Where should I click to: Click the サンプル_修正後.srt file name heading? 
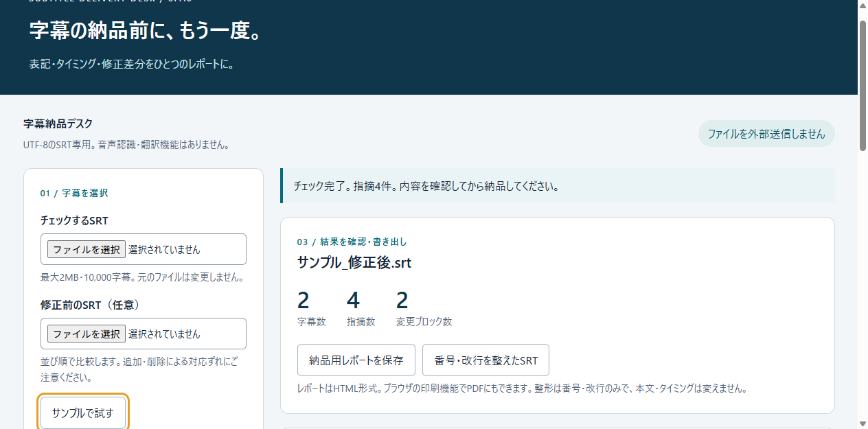pos(354,262)
